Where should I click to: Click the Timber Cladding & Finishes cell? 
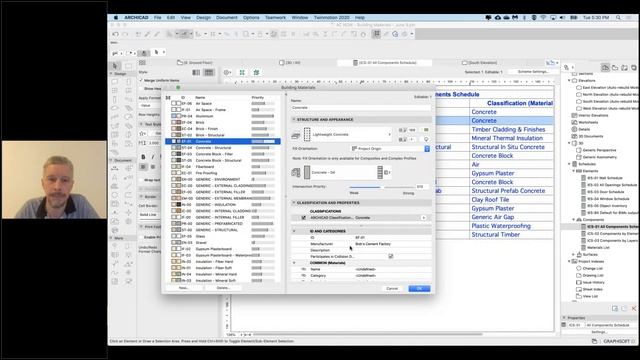click(512, 129)
